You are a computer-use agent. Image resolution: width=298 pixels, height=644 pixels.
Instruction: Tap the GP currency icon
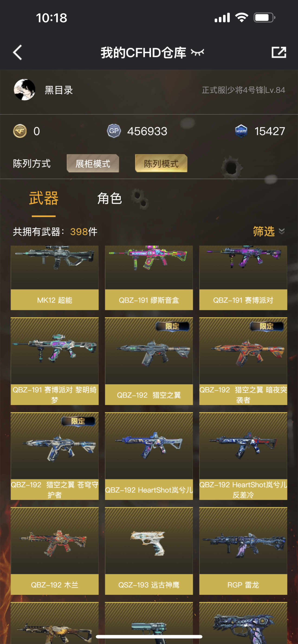point(114,131)
